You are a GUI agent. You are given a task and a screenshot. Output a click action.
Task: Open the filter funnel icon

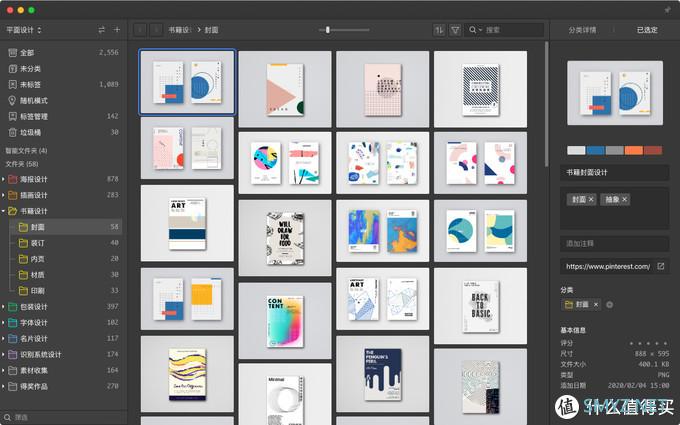coord(455,30)
